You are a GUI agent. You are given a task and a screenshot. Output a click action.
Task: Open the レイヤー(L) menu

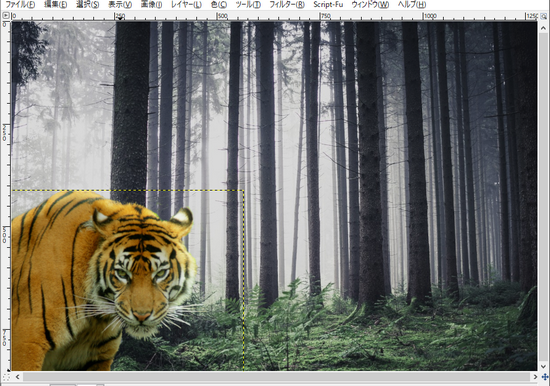coord(186,5)
